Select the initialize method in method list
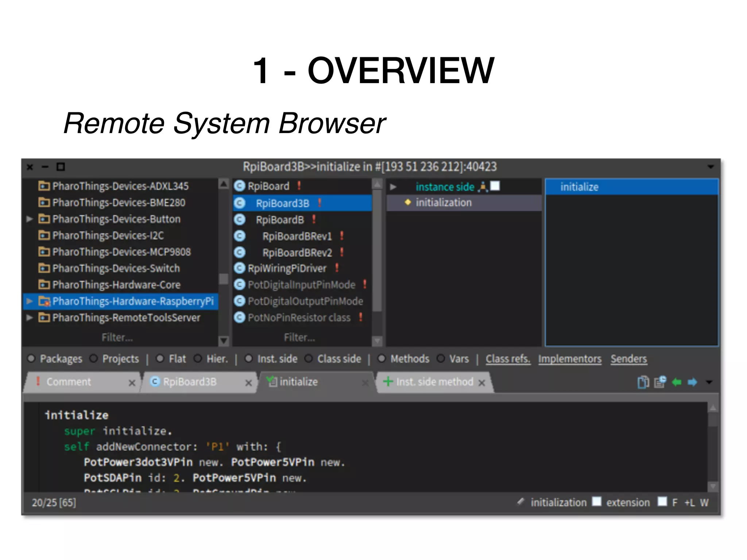The image size is (747, 560). point(631,187)
